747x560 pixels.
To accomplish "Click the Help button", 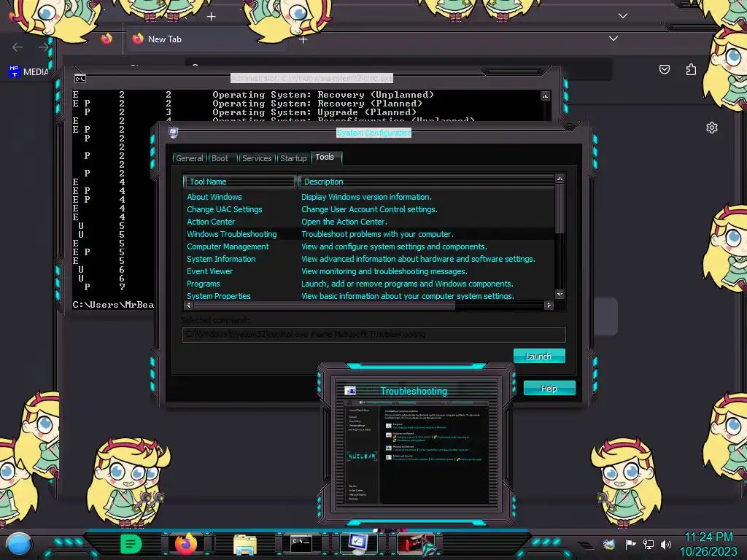I will click(549, 388).
